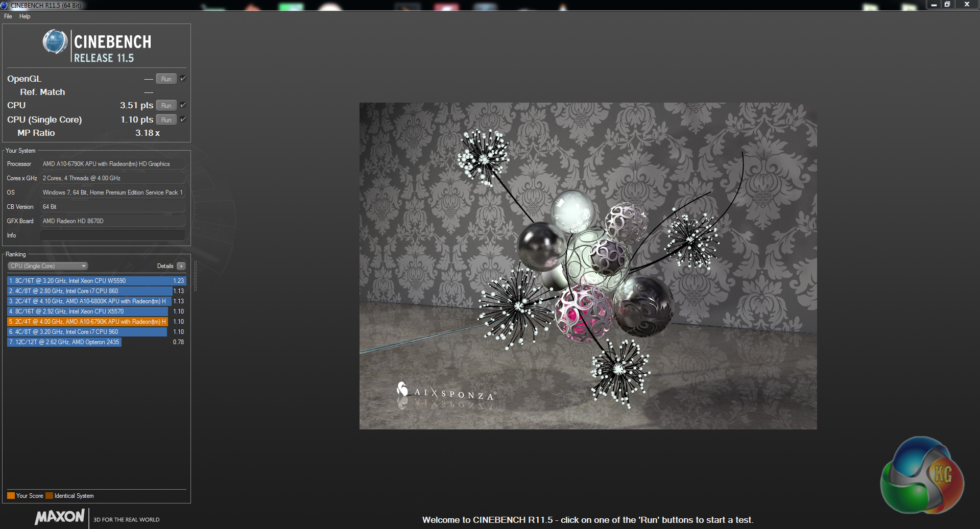Restore down the Cinebench window
The image size is (980, 529).
(x=947, y=5)
